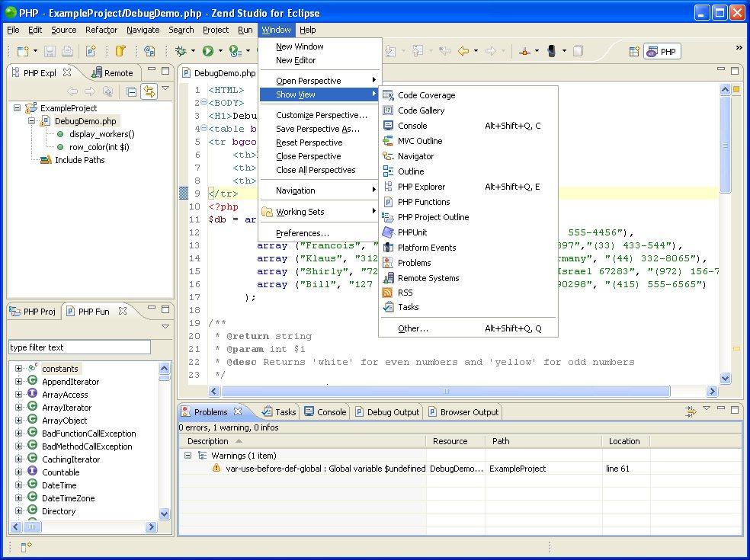Collapse the Warnings (1 item) group
Image resolution: width=750 pixels, height=560 pixels.
[187, 456]
